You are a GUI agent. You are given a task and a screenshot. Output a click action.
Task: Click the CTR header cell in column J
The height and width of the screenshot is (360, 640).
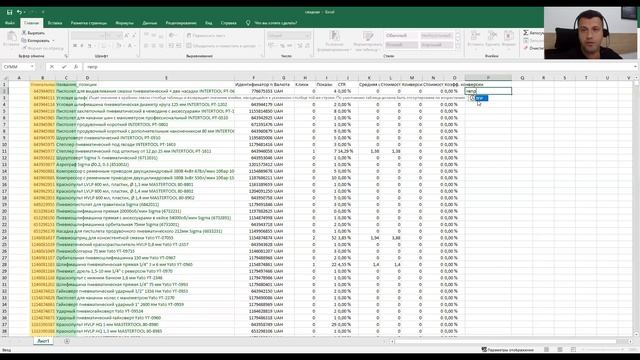coord(347,84)
